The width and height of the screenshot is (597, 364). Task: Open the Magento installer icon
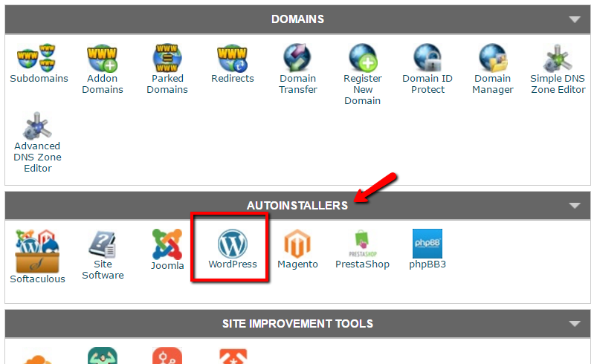pyautogui.click(x=297, y=244)
